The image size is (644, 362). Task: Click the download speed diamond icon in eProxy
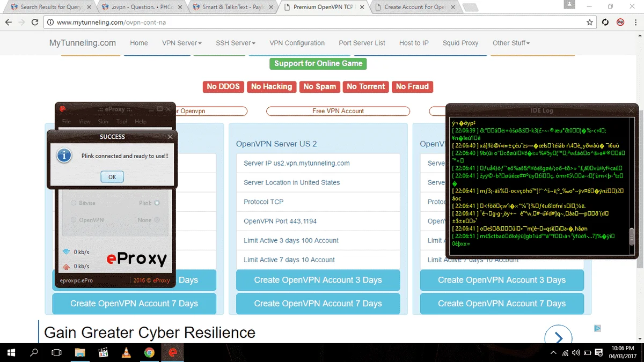(67, 252)
